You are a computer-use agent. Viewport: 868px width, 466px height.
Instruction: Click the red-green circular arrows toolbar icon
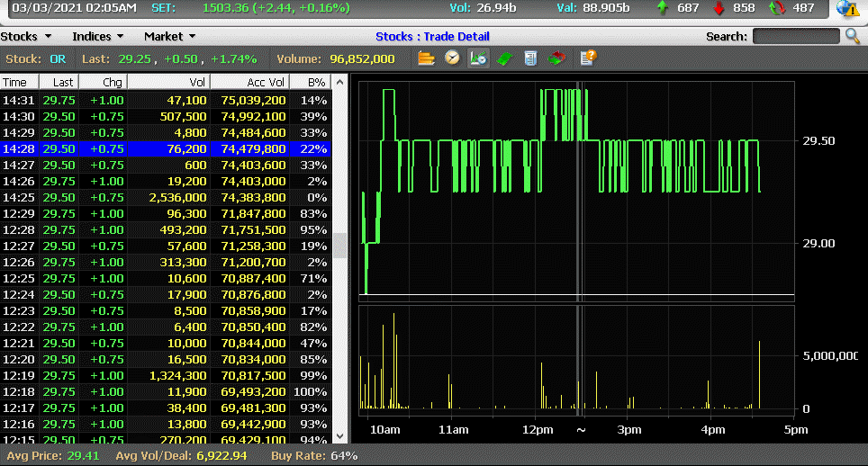click(x=556, y=58)
